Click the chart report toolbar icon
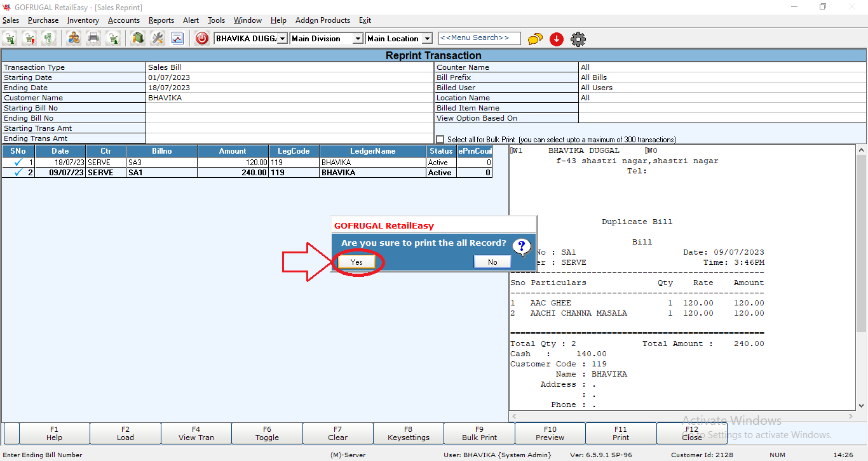 coord(177,39)
